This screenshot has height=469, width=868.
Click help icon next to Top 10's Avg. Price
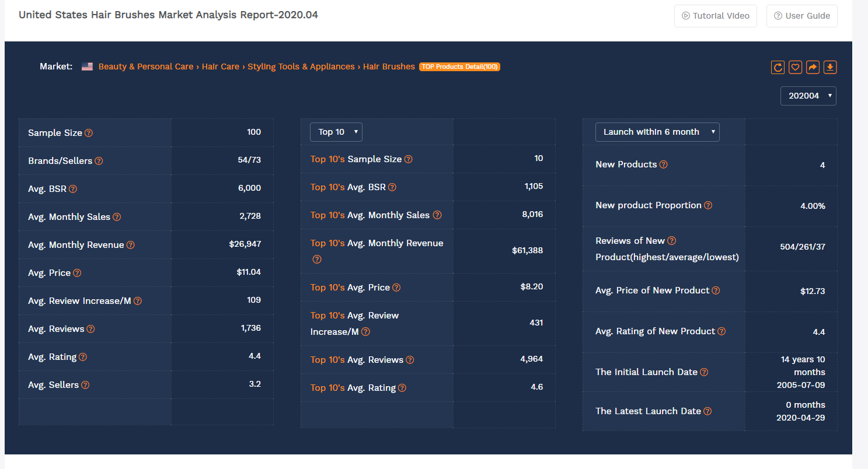point(396,288)
